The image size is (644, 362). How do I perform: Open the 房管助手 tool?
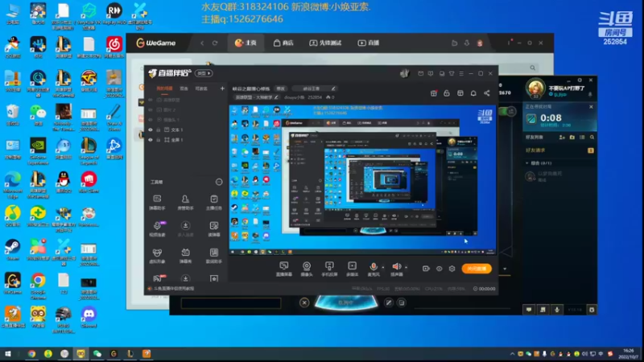tap(185, 203)
